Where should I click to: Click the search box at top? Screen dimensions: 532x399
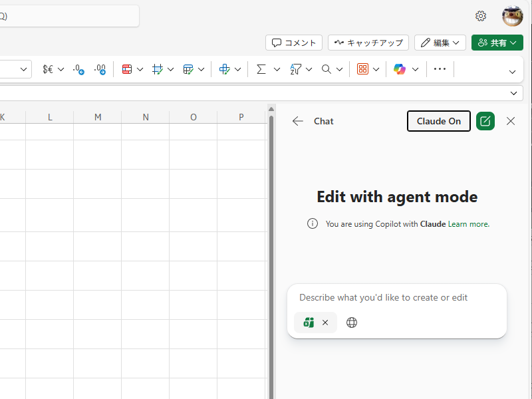click(x=69, y=16)
